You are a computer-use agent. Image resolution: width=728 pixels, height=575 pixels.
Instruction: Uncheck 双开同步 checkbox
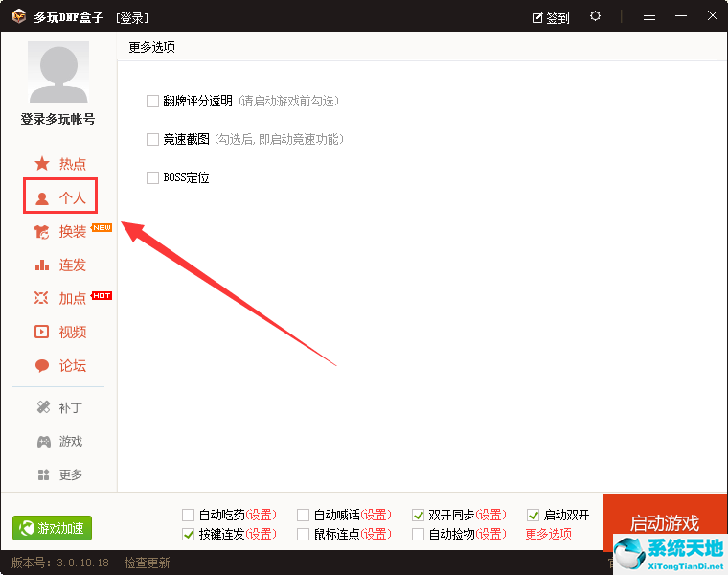tap(418, 515)
